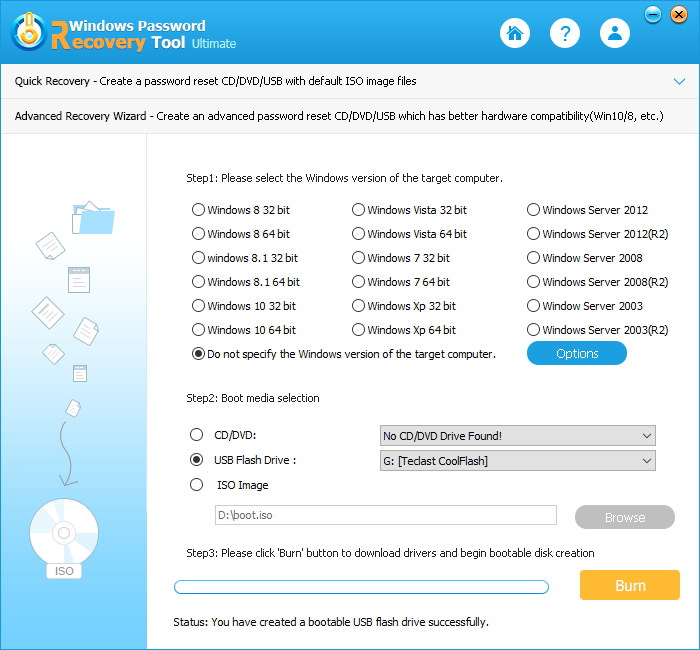The image size is (700, 650).
Task: Click the Options button
Action: coord(577,354)
